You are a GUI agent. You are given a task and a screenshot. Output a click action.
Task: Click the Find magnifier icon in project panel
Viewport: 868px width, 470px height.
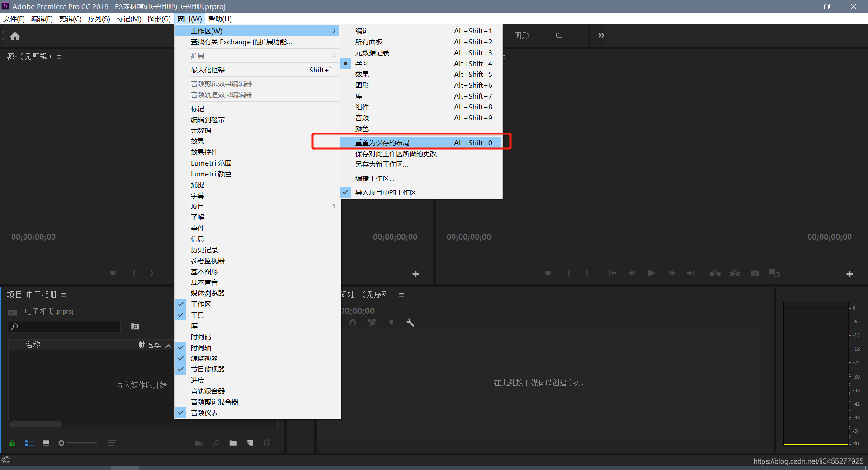click(217, 443)
